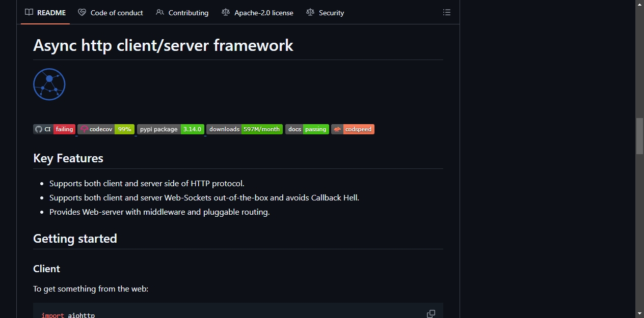644x318 pixels.
Task: Click the aiohttp logo image
Action: point(49,84)
